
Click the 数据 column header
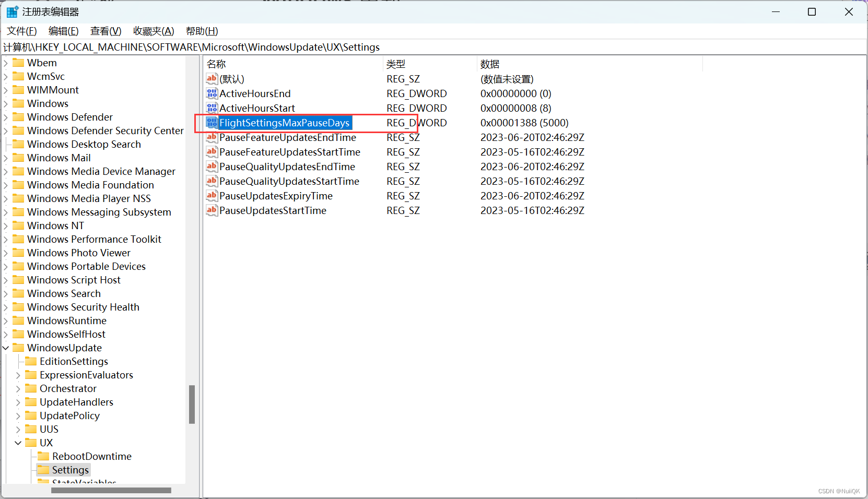(590, 64)
